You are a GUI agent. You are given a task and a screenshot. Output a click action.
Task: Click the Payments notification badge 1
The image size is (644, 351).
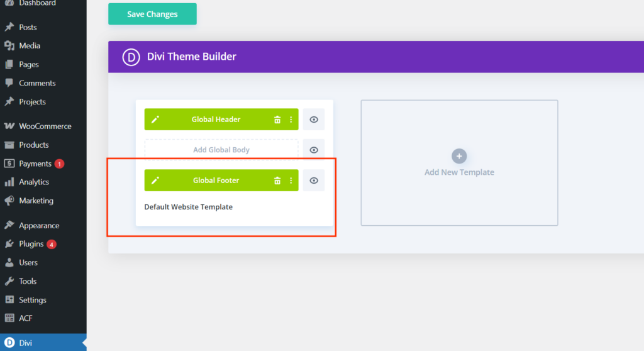(60, 164)
